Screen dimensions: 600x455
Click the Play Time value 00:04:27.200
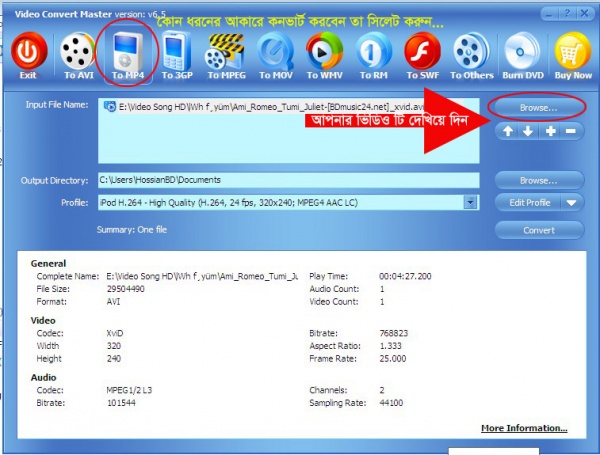405,276
